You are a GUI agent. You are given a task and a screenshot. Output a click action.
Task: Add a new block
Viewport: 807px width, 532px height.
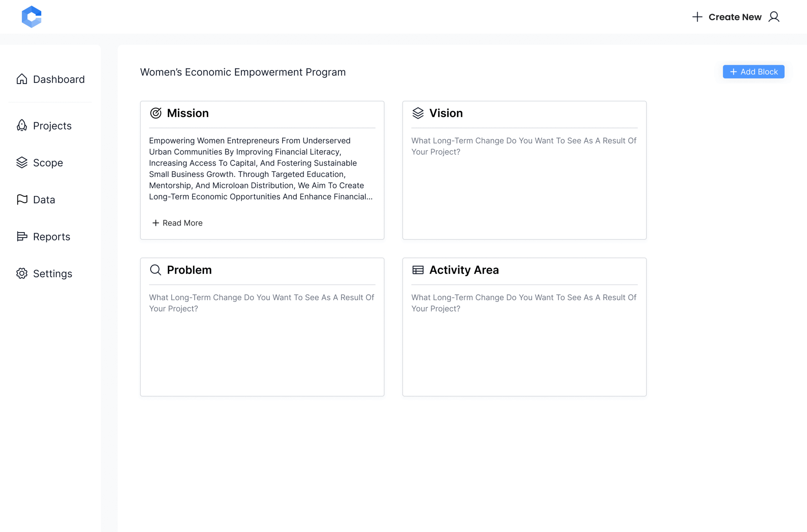tap(753, 72)
